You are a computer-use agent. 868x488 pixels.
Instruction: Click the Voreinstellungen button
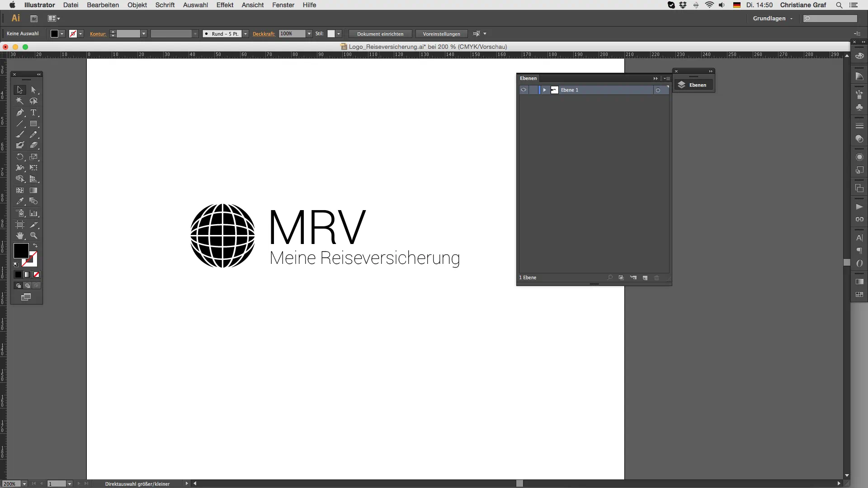[x=441, y=33]
